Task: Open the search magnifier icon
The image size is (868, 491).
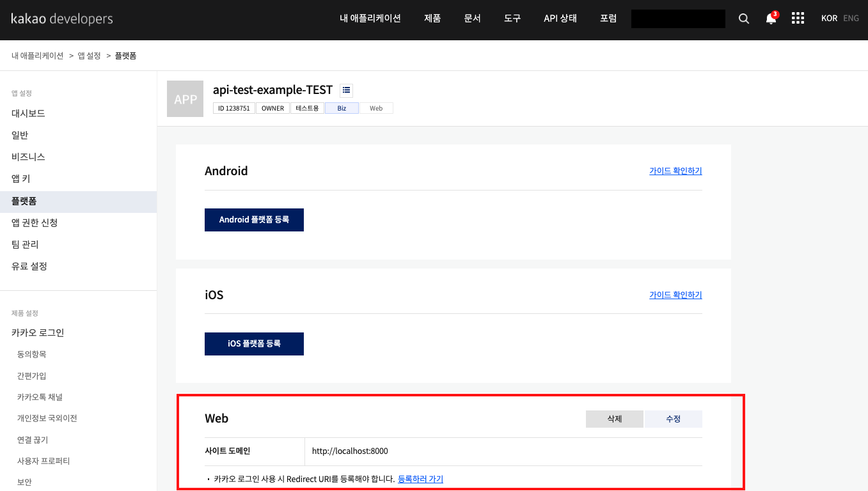Action: click(x=743, y=19)
